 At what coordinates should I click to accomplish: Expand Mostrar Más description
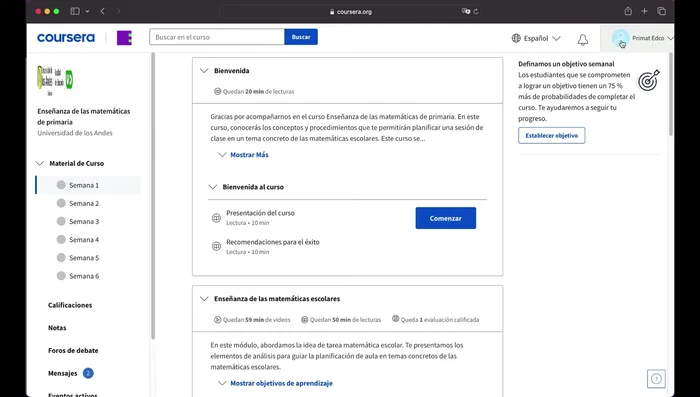[249, 155]
